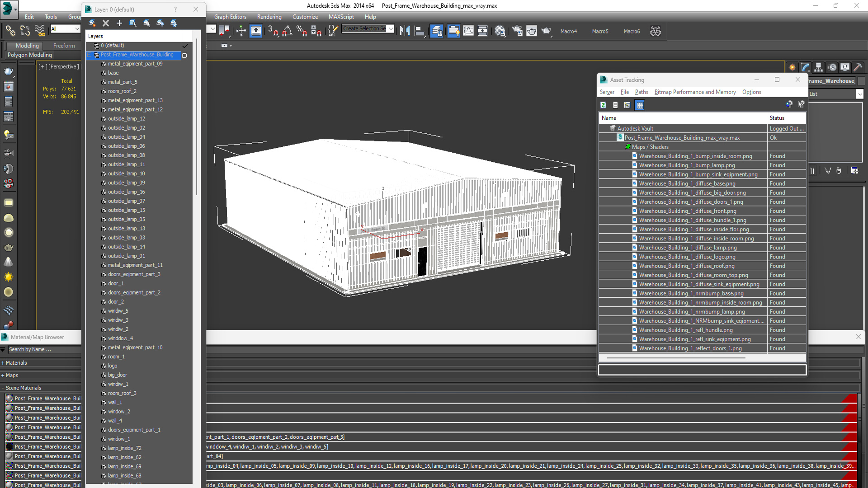Click Delete layer X icon in Layer dialog
Screen dimensions: 868x488
106,23
